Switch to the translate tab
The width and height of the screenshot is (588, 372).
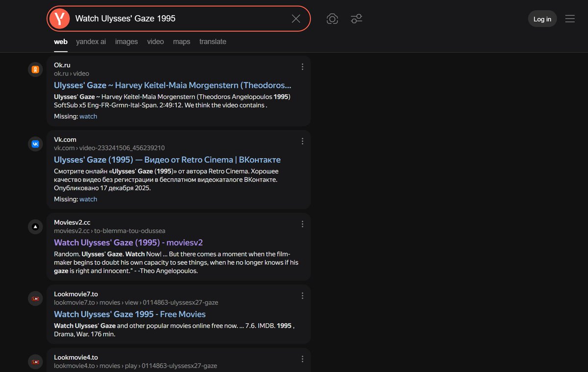click(213, 42)
